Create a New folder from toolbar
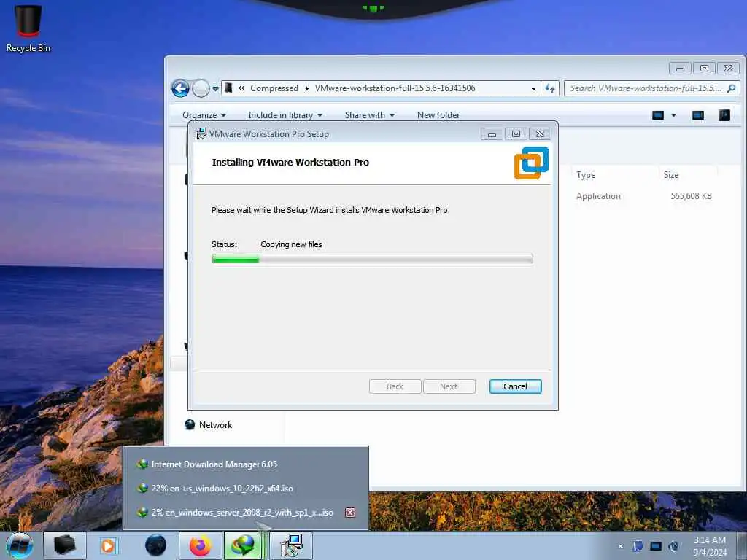Viewport: 747px width, 560px height. pyautogui.click(x=438, y=115)
